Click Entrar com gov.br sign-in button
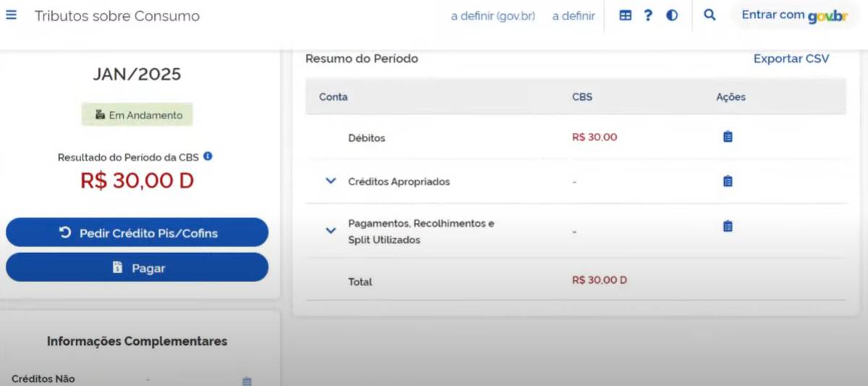Image resolution: width=868 pixels, height=386 pixels. (793, 15)
